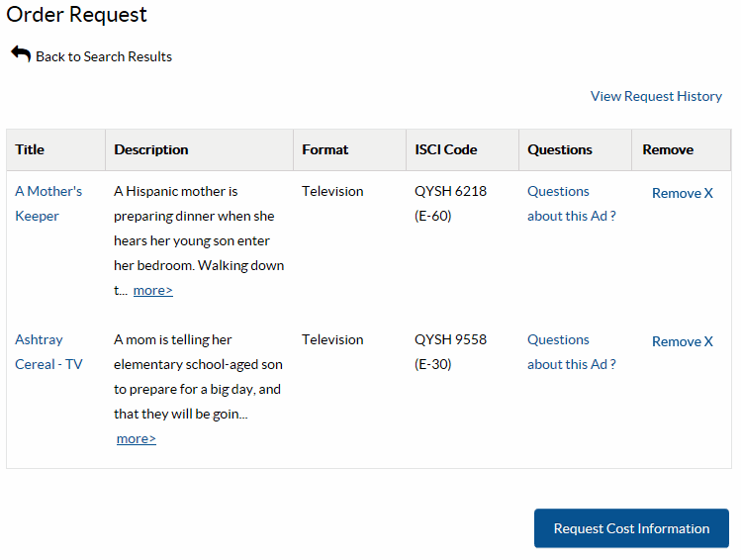Expand the A Mother's Keeper description with more>

click(x=152, y=290)
